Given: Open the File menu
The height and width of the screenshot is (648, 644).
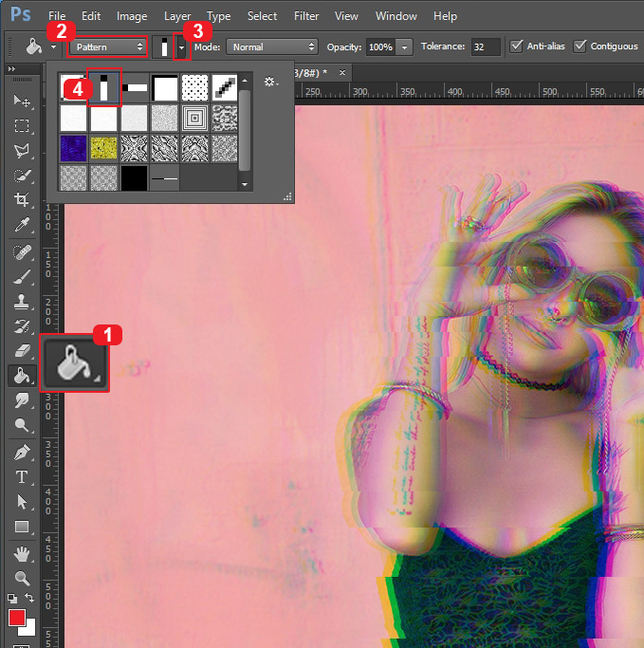Looking at the screenshot, I should point(57,16).
